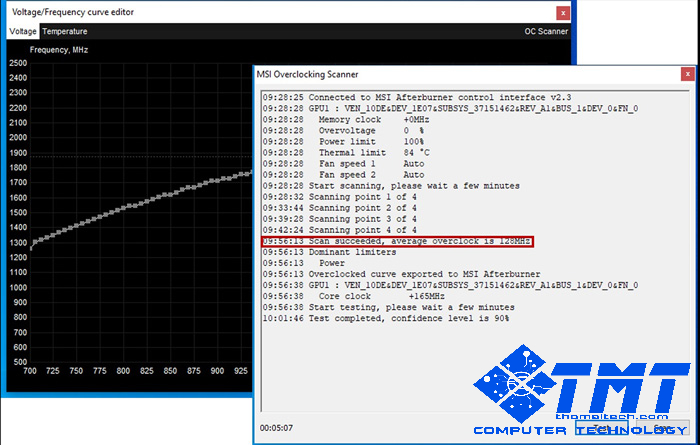Switch to the Voltage tab

23,31
